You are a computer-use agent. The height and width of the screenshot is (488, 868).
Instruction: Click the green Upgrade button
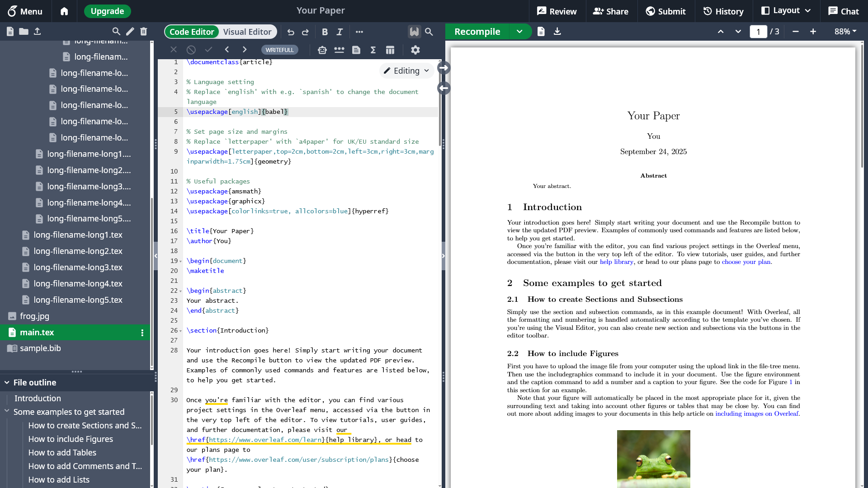click(107, 11)
